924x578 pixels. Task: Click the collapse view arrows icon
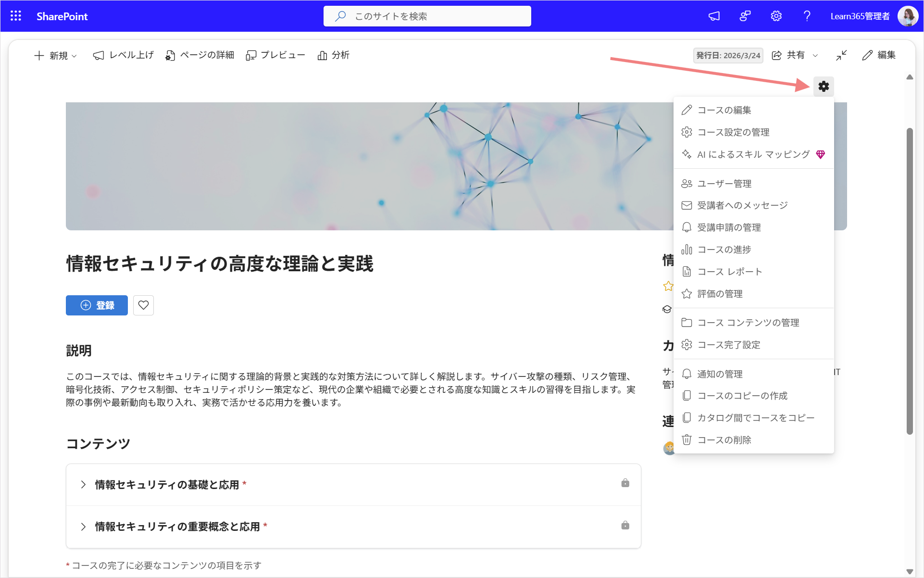click(x=841, y=55)
